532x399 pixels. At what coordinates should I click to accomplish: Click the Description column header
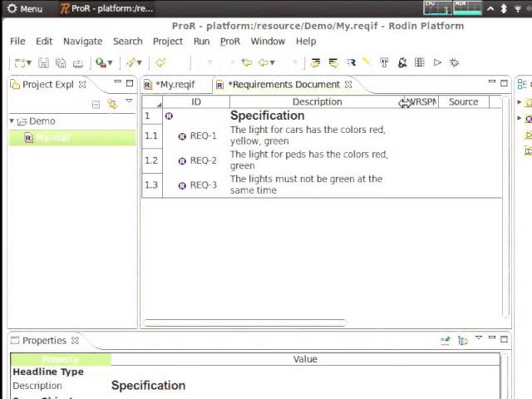pyautogui.click(x=316, y=101)
